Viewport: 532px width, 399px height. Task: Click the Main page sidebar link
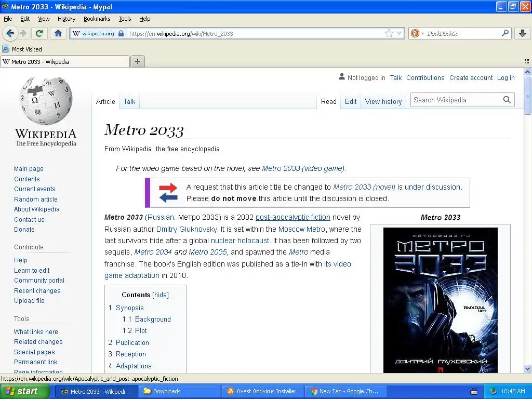[29, 169]
